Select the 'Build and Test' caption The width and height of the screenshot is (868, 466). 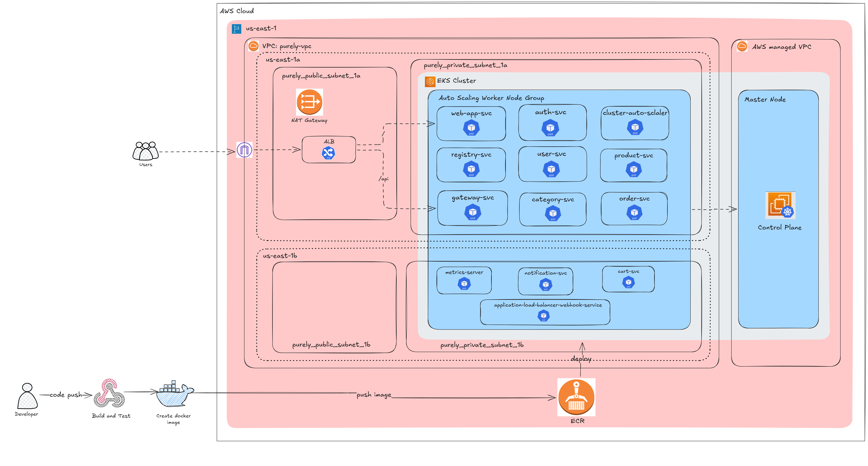111,416
